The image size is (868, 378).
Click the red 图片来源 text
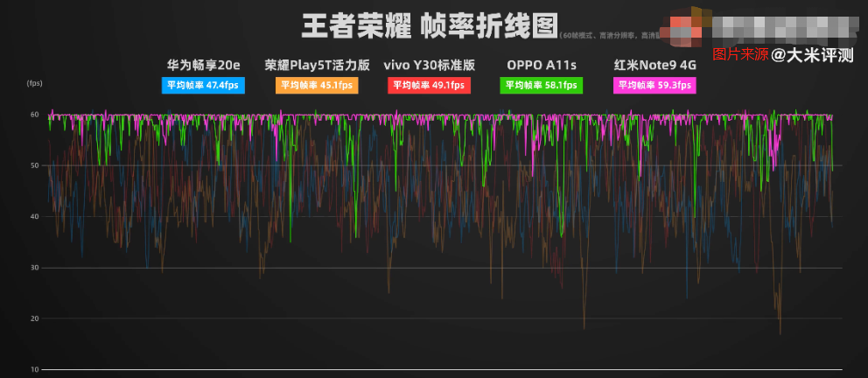(x=740, y=54)
